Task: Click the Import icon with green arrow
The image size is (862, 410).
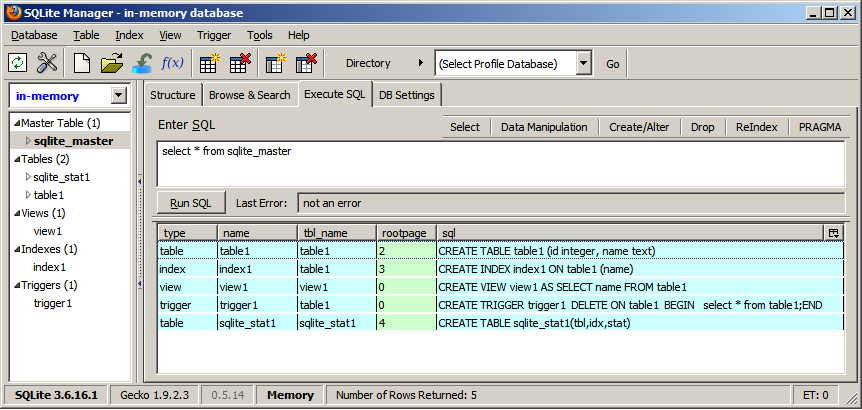Action: pyautogui.click(x=142, y=63)
